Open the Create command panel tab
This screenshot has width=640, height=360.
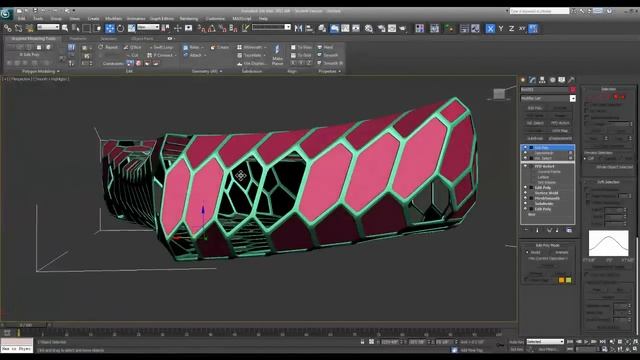[522, 80]
